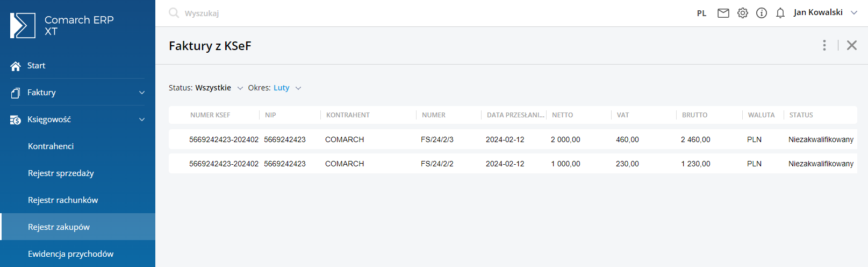Collapse the Księgowość sidebar section
This screenshot has height=267, width=868.
click(x=142, y=120)
